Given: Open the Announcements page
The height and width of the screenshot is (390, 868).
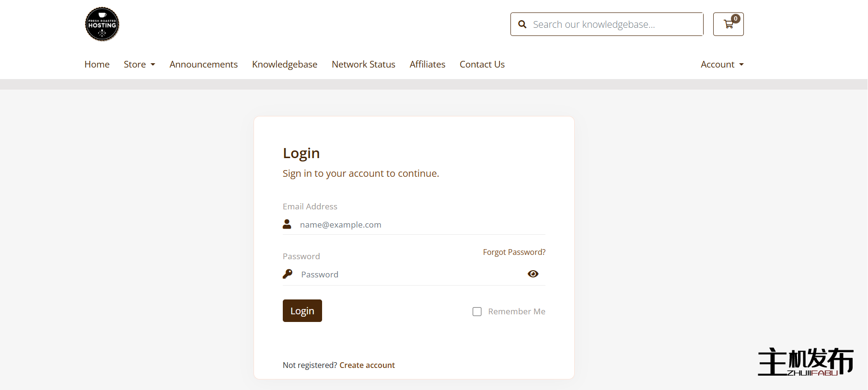Looking at the screenshot, I should point(203,65).
